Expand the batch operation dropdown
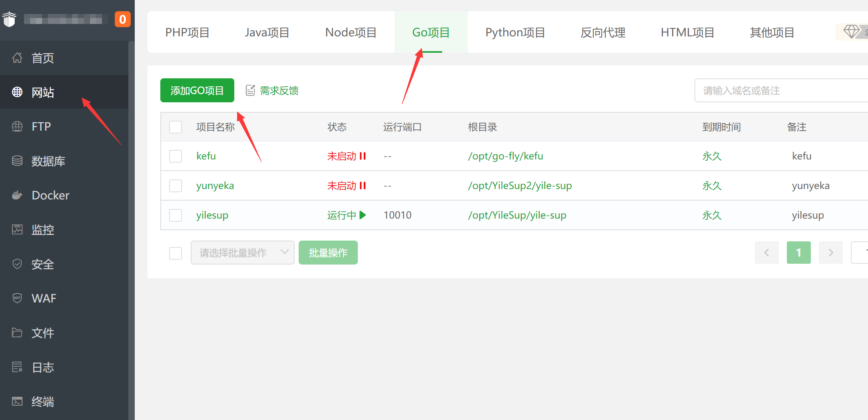Viewport: 868px width, 420px height. [x=242, y=253]
